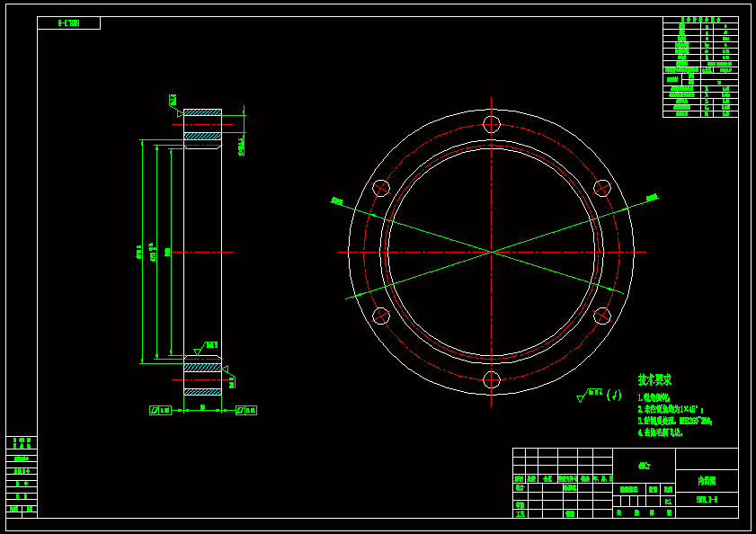This screenshot has width=756, height=534.
Task: Pick the lower-left bolt hole circle
Action: point(381,316)
